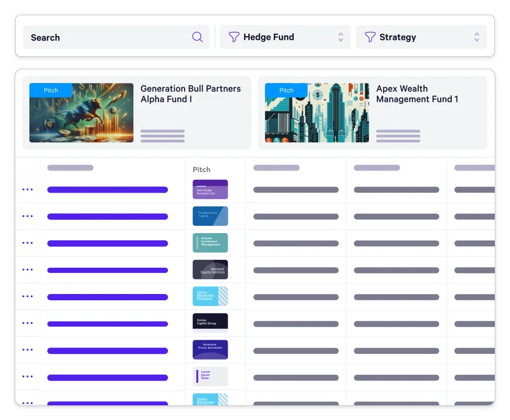Click the Pitch badge on Apex Wealth card
The height and width of the screenshot is (420, 510).
(286, 90)
